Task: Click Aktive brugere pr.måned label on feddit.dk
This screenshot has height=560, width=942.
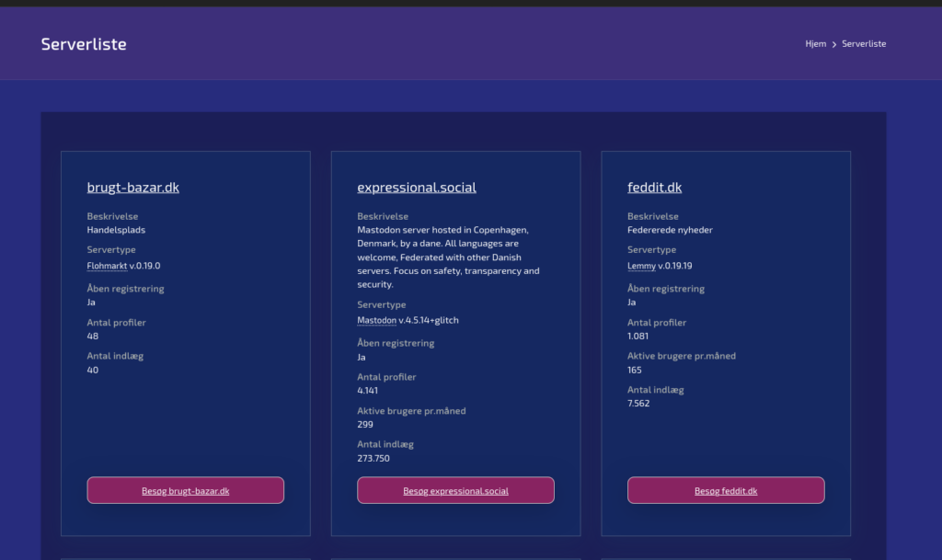Action: 682,356
